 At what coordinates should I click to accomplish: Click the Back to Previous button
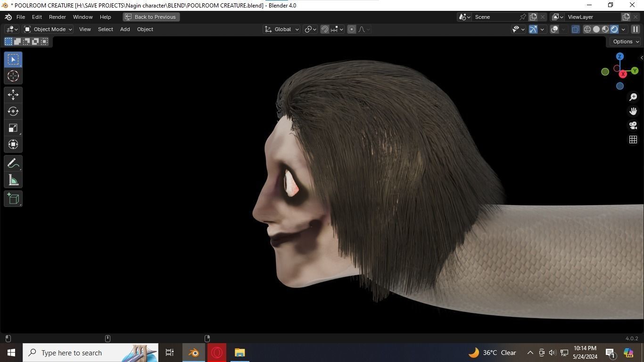pos(151,17)
